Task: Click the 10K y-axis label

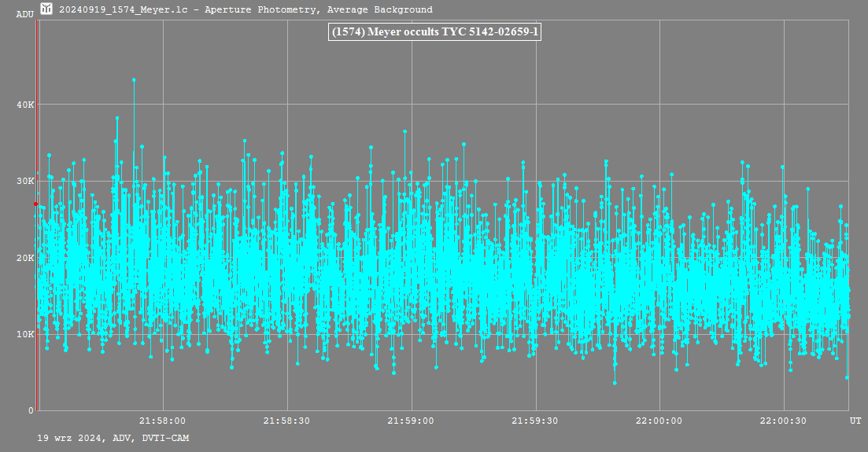Action: click(x=25, y=334)
